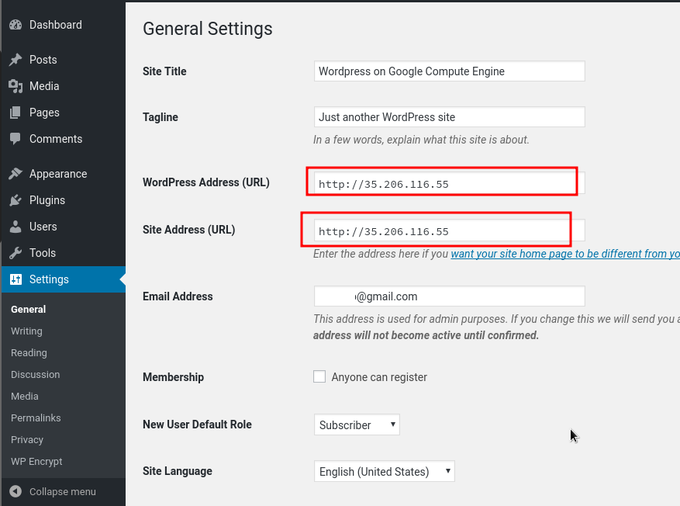Open Dashboard menu item

click(56, 25)
